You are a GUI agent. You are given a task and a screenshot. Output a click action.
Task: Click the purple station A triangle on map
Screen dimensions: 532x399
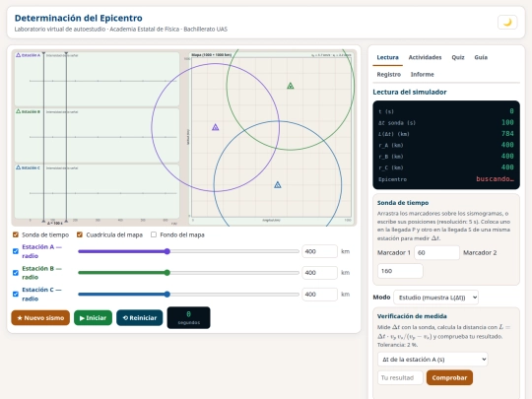tap(216, 127)
